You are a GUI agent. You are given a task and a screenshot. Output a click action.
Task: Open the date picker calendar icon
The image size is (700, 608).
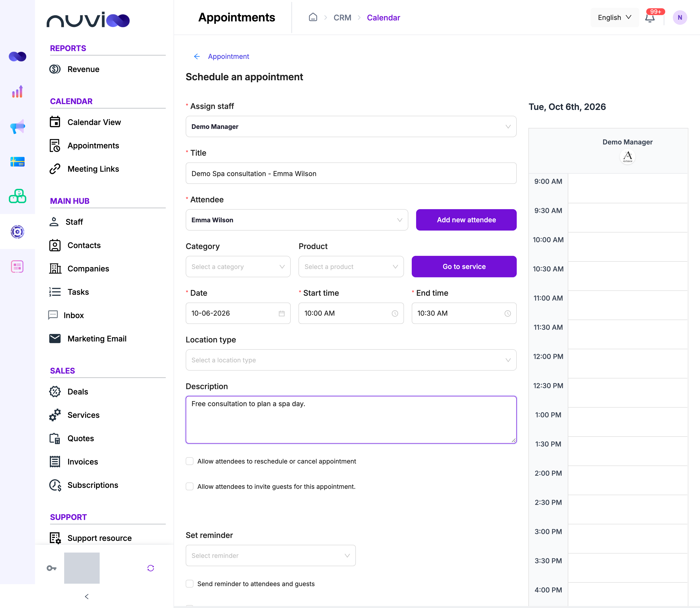coord(281,313)
